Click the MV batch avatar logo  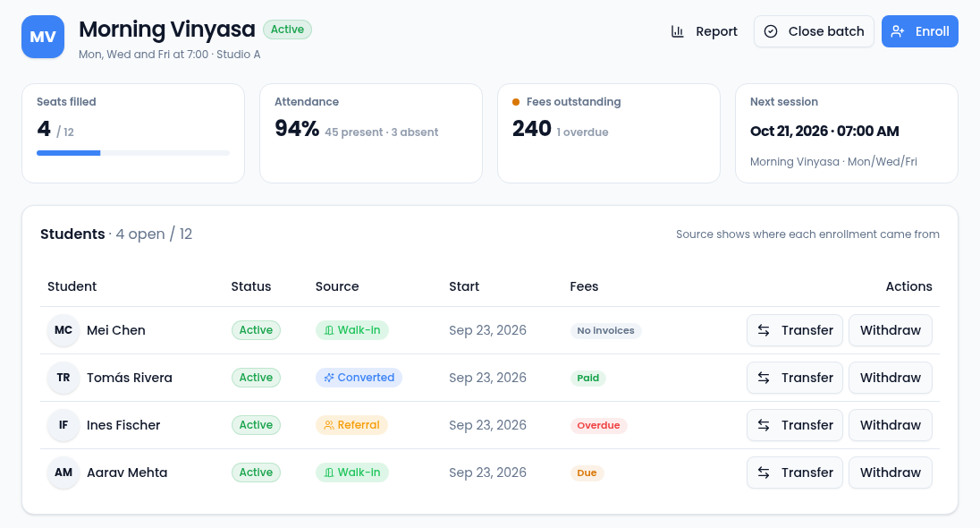click(43, 37)
